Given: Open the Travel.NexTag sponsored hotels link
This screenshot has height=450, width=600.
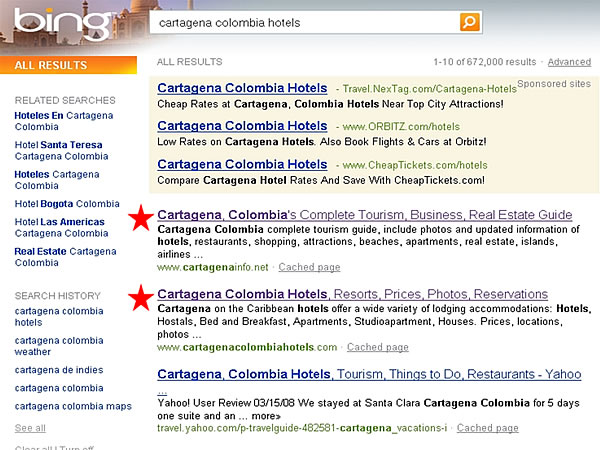Looking at the screenshot, I should pos(242,87).
